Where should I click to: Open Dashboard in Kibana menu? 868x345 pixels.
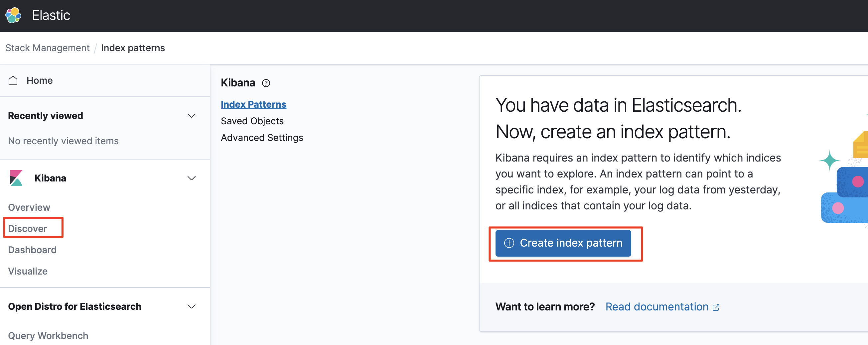pos(32,250)
